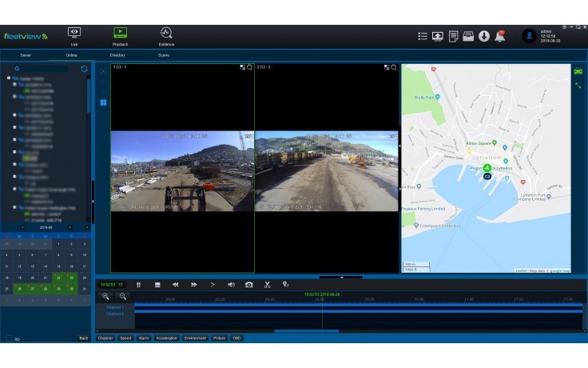Image resolution: width=588 pixels, height=368 pixels.
Task: Open the download manager icon
Action: coord(484,36)
